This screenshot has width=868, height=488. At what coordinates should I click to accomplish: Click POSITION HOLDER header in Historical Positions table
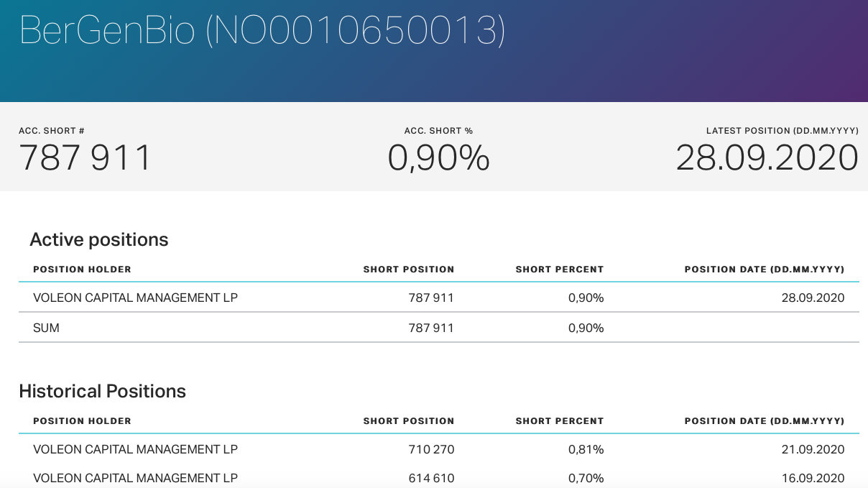coord(82,421)
